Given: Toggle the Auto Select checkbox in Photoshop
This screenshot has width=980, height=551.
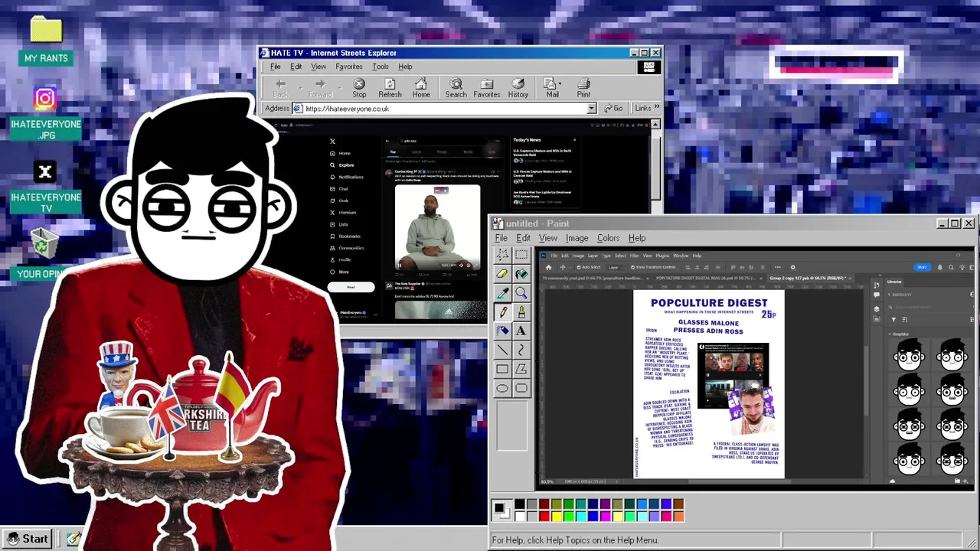Looking at the screenshot, I should point(578,267).
